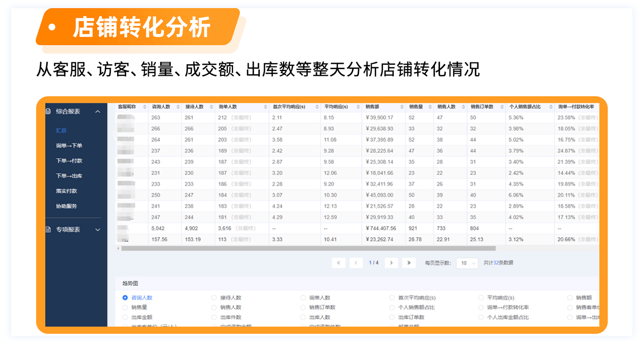Go to next page with right arrow
Image resolution: width=644 pixels, height=342 pixels.
pos(391,263)
